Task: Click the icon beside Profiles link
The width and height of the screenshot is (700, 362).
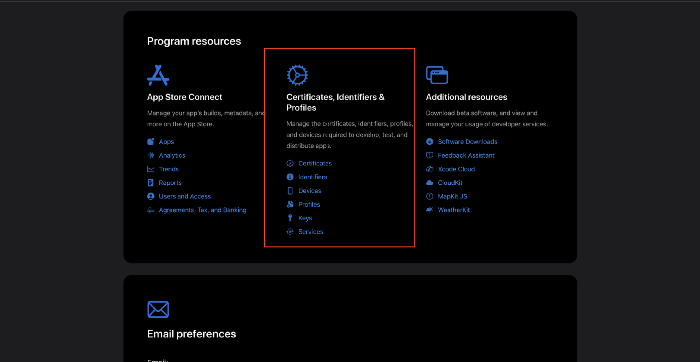Action: pos(290,204)
